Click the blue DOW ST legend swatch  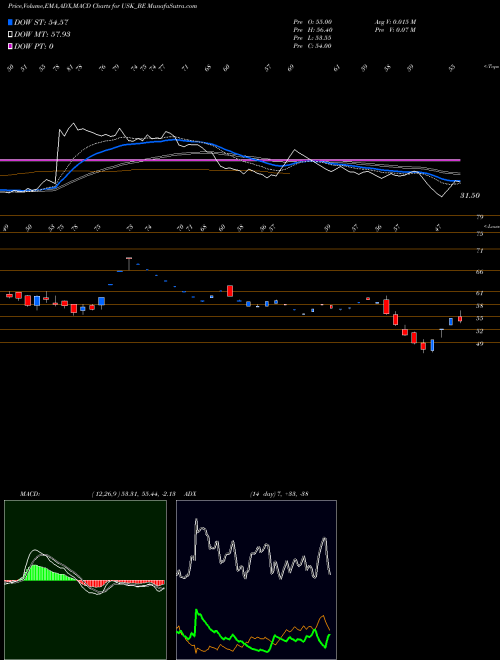tap(11, 22)
